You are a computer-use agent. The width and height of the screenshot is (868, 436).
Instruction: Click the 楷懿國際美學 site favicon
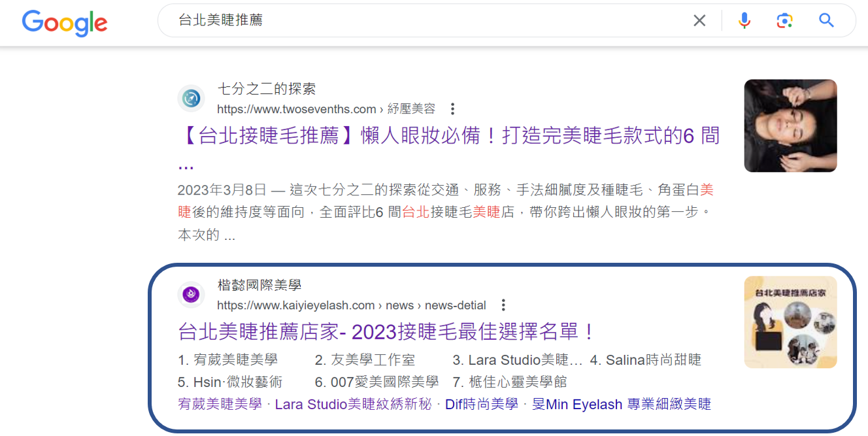tap(192, 295)
